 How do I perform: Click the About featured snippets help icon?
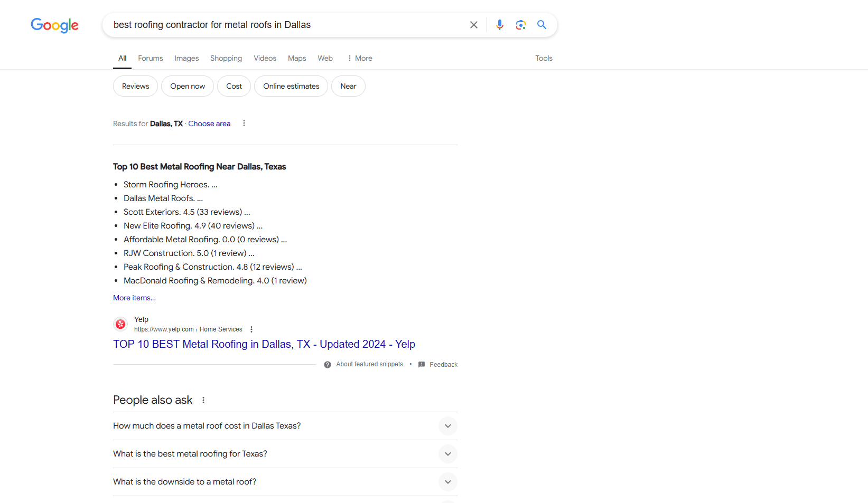click(x=328, y=365)
